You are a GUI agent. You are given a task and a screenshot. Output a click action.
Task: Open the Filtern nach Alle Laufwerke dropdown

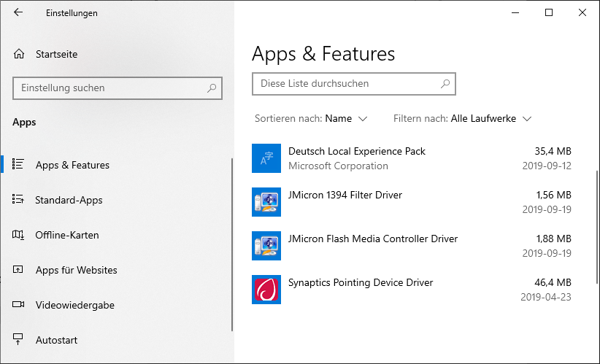pyautogui.click(x=462, y=118)
